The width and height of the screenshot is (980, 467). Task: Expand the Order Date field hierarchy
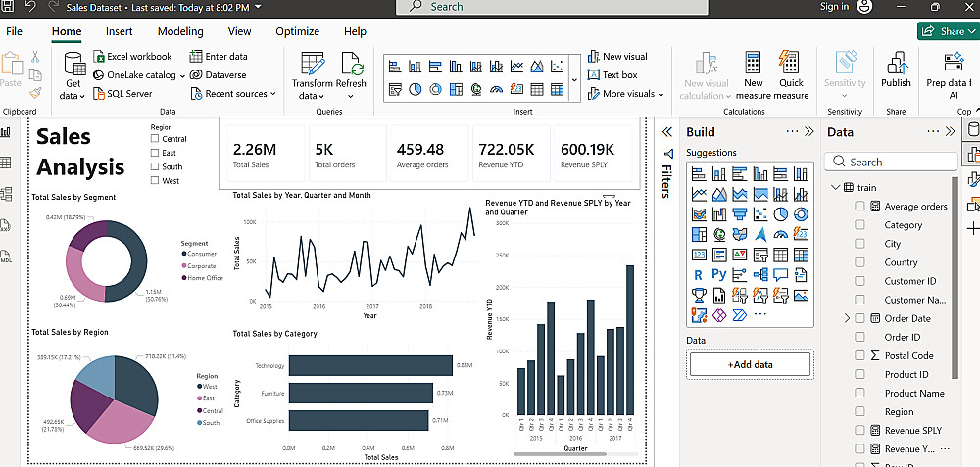coord(847,319)
